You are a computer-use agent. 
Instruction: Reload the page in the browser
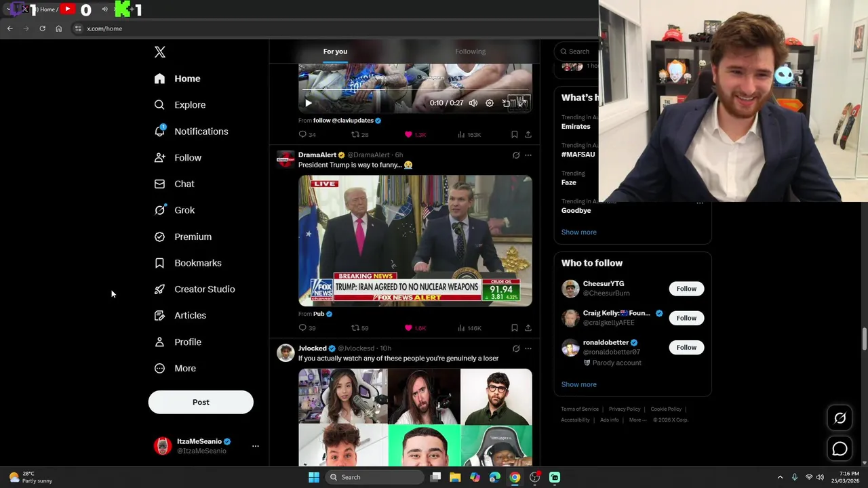tap(42, 28)
